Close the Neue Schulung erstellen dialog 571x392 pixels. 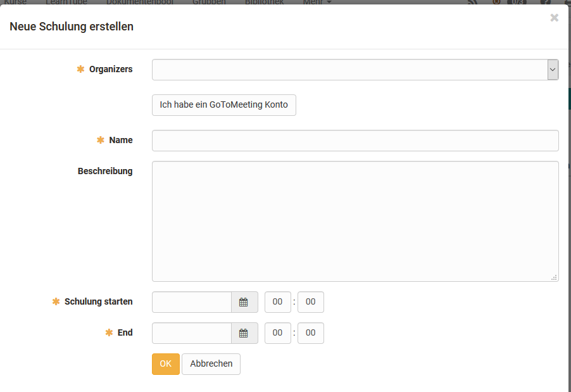(x=554, y=18)
